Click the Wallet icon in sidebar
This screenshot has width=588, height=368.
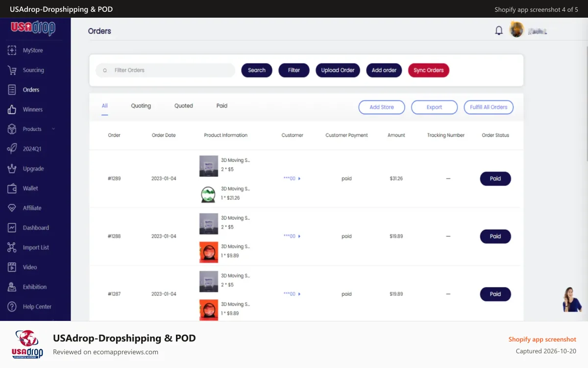point(12,188)
